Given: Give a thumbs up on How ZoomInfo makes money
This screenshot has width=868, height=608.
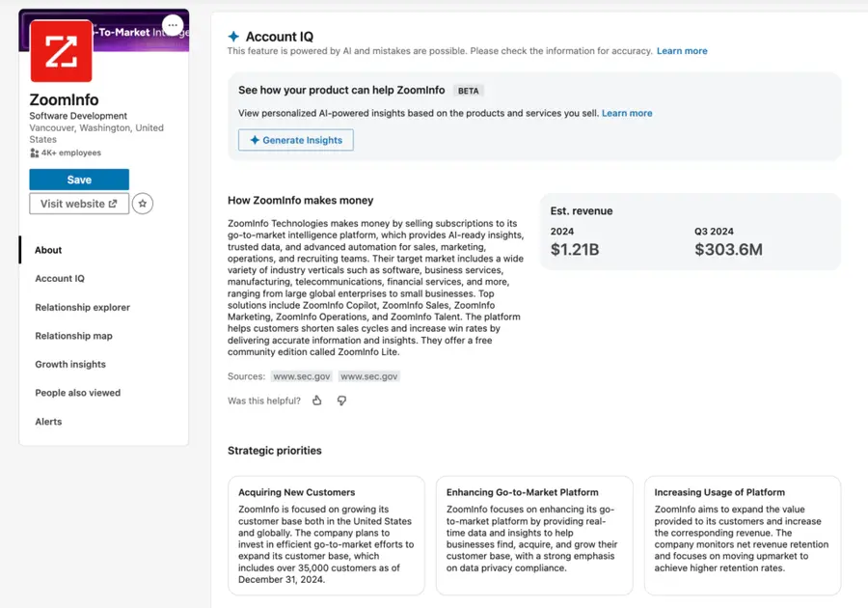Looking at the screenshot, I should coord(316,400).
